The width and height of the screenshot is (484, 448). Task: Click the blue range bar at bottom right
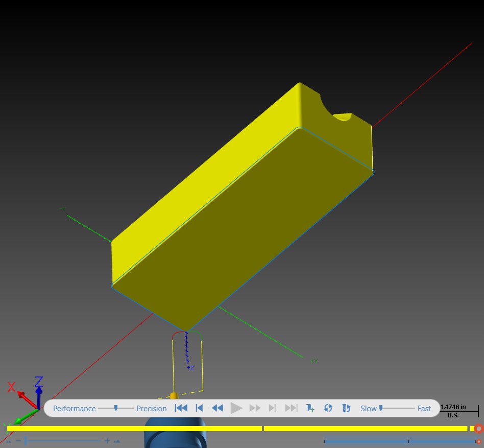[401, 441]
